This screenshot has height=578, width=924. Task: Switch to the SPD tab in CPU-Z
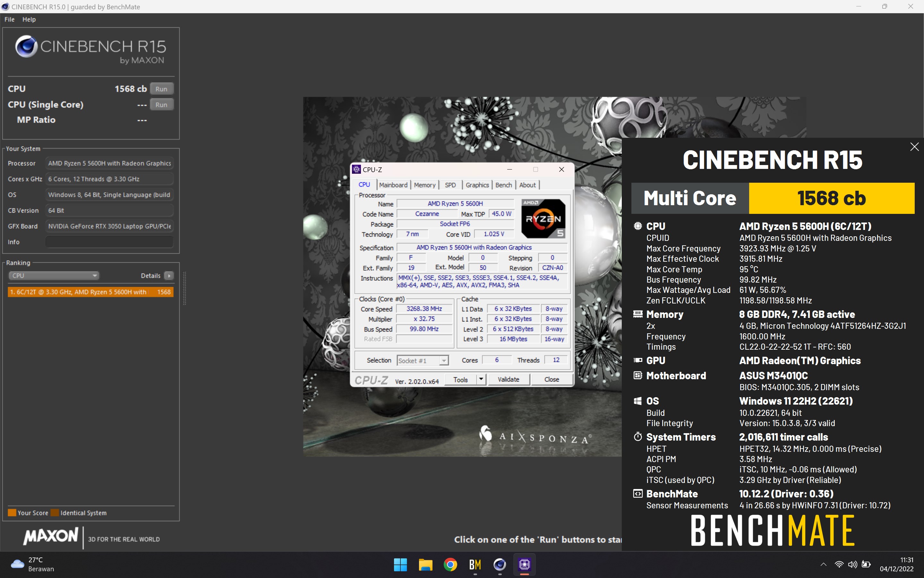450,185
